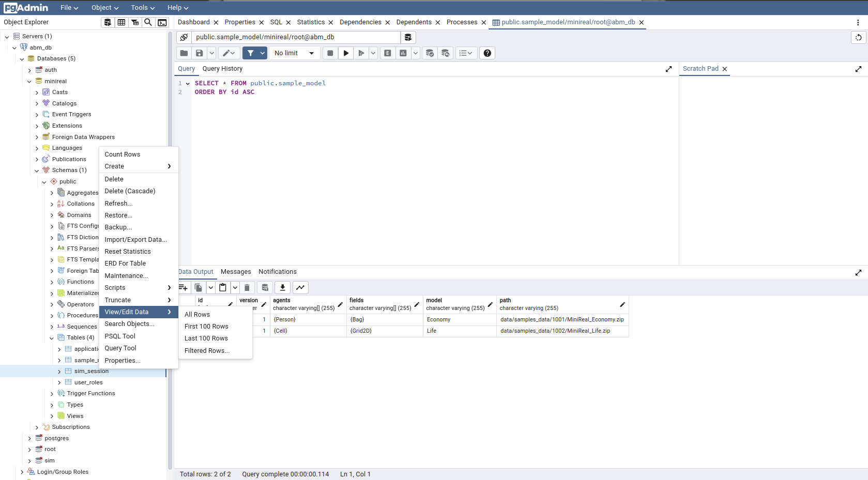Viewport: 868px width, 480px height.
Task: Click the Save Data Changes database icon
Action: pos(265,288)
